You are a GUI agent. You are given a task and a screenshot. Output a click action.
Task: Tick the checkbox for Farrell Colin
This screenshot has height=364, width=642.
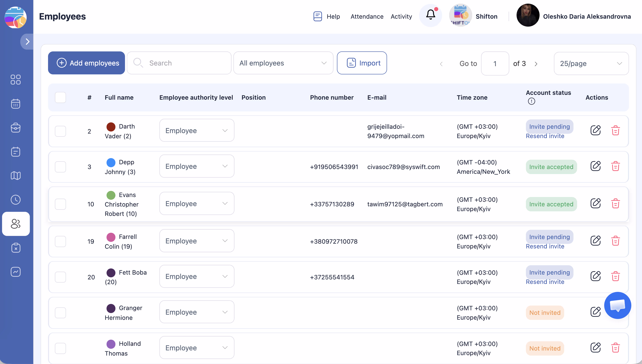[x=60, y=241]
